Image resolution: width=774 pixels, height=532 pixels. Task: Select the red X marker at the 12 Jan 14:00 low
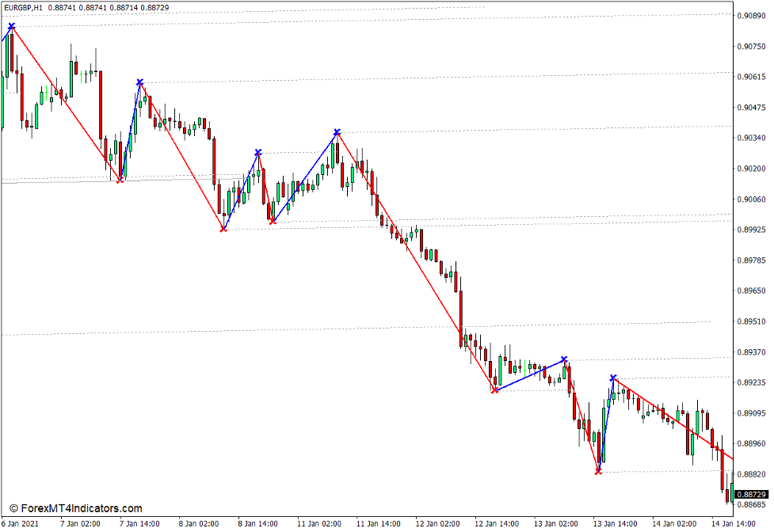[x=495, y=390]
